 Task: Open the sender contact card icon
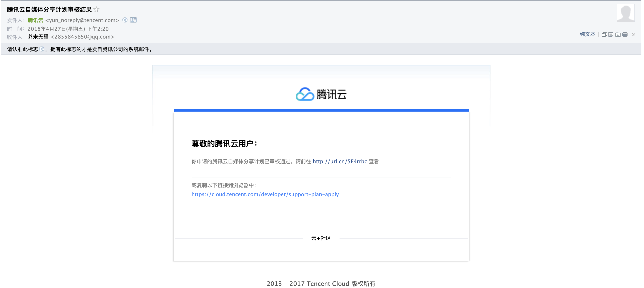click(133, 20)
